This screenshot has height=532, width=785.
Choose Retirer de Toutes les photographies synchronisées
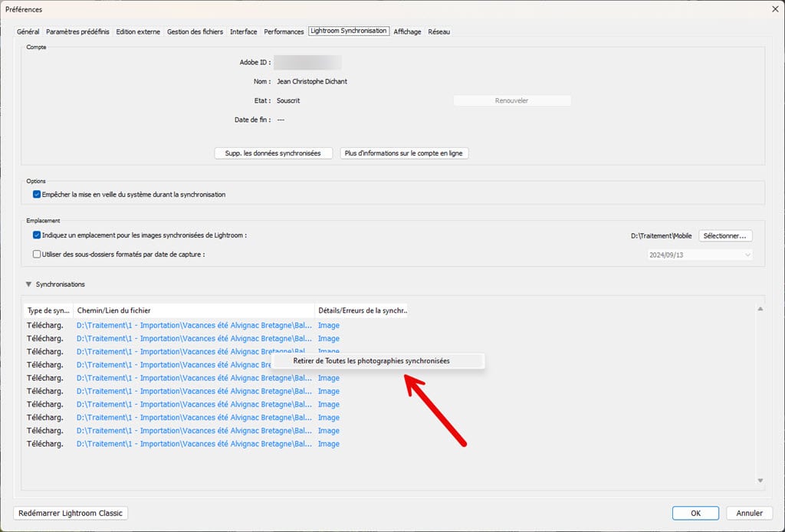click(378, 361)
